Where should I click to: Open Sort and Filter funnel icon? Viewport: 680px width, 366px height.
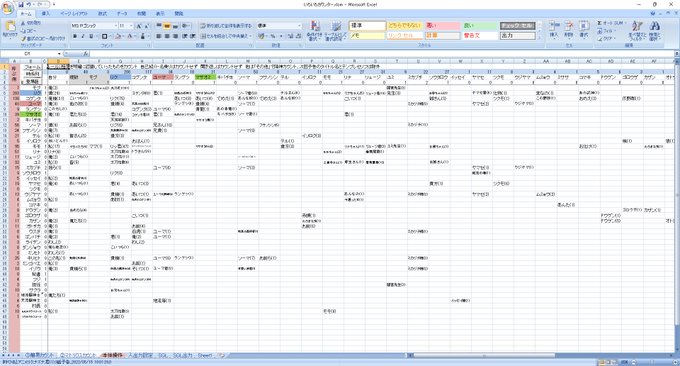coord(637,25)
